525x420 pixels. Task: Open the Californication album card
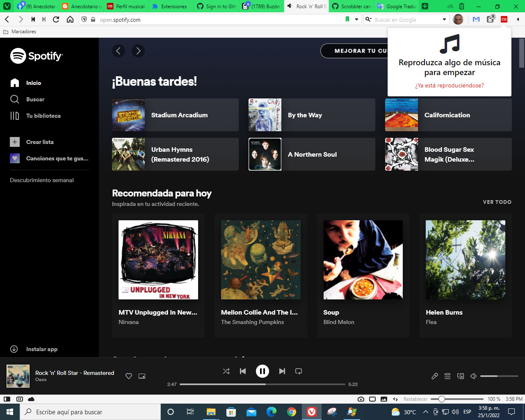coord(448,115)
